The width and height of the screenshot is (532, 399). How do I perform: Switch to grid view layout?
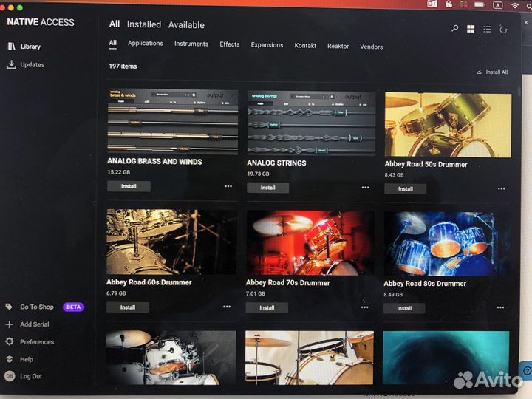(471, 29)
